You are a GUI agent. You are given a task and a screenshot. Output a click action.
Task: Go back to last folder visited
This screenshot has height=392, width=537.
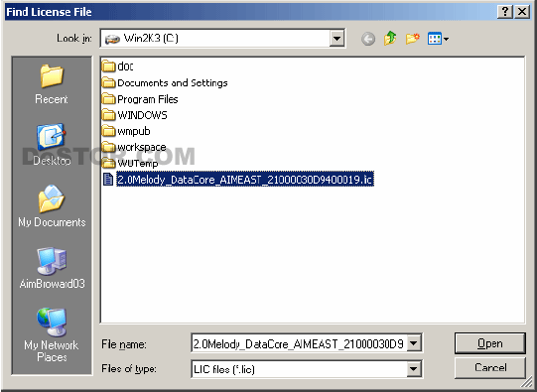pyautogui.click(x=368, y=39)
